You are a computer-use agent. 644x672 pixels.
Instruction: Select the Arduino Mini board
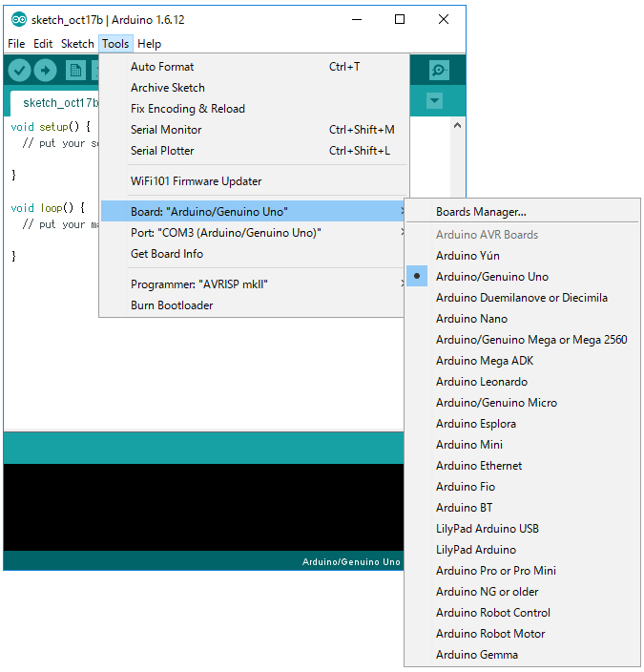(x=522, y=445)
